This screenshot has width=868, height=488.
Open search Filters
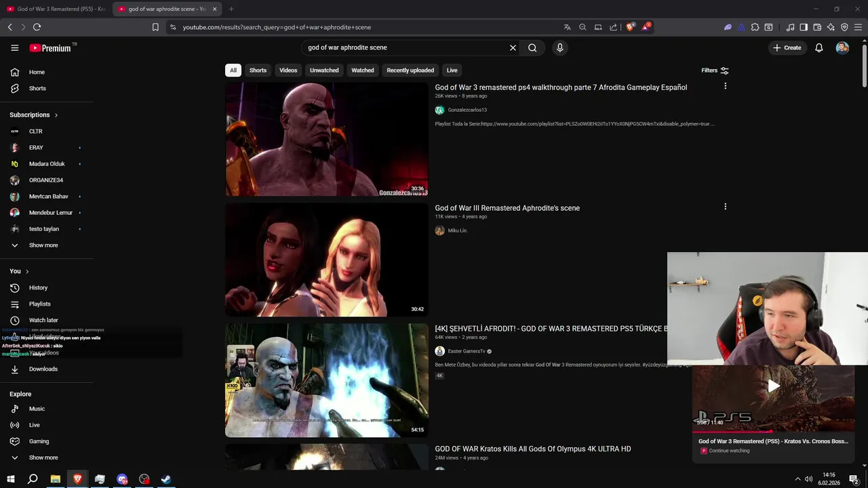point(715,70)
